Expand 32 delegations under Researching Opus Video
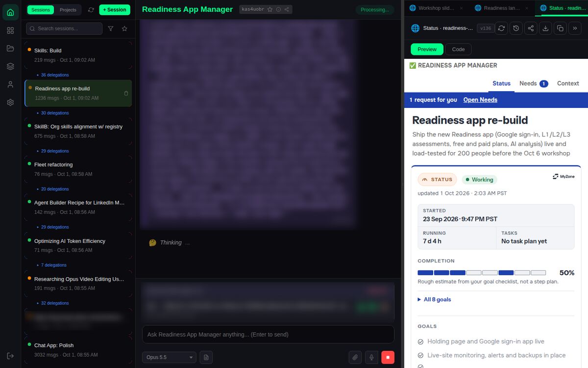This screenshot has height=368, width=588. tap(53, 303)
